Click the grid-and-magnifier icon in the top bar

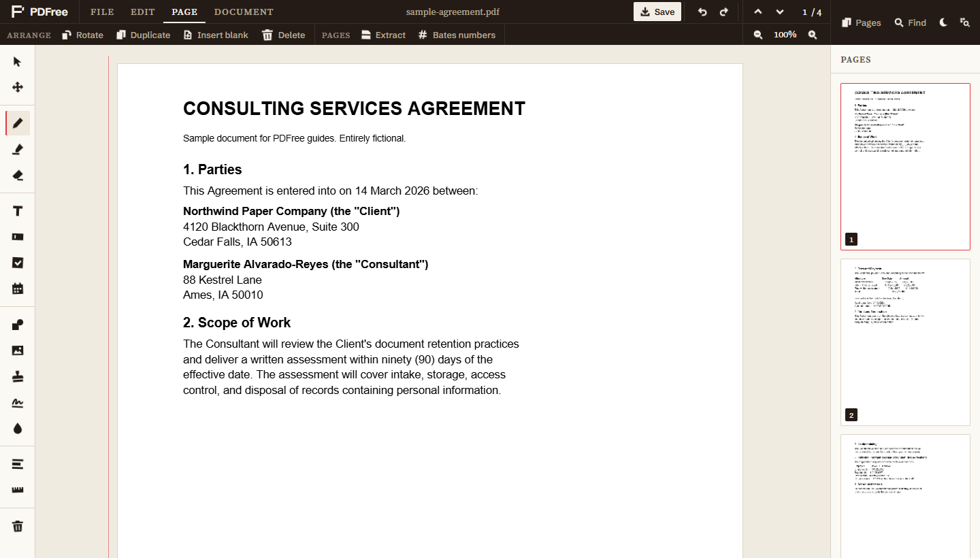[x=965, y=22]
